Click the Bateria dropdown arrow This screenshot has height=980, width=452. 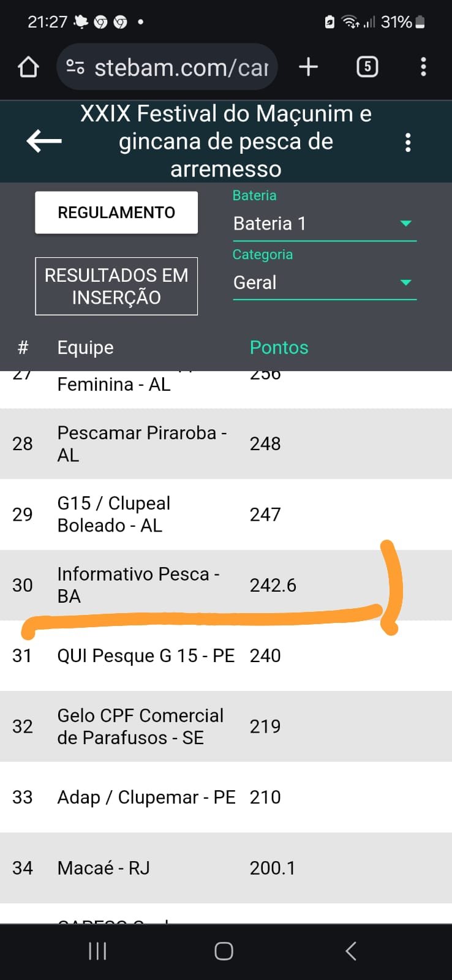click(x=405, y=224)
